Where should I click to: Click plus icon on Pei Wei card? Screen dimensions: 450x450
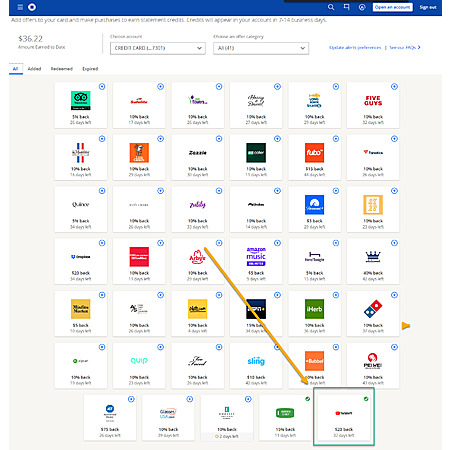tap(394, 347)
